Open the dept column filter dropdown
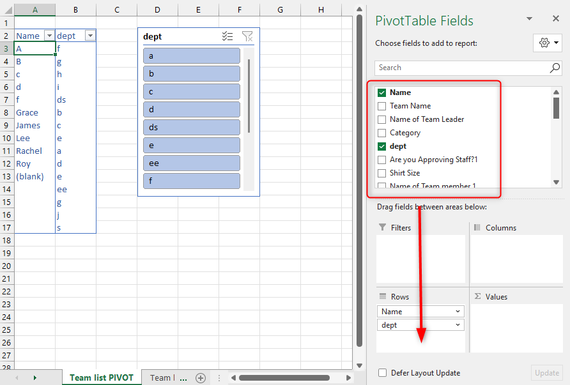570x385 pixels. click(x=90, y=36)
